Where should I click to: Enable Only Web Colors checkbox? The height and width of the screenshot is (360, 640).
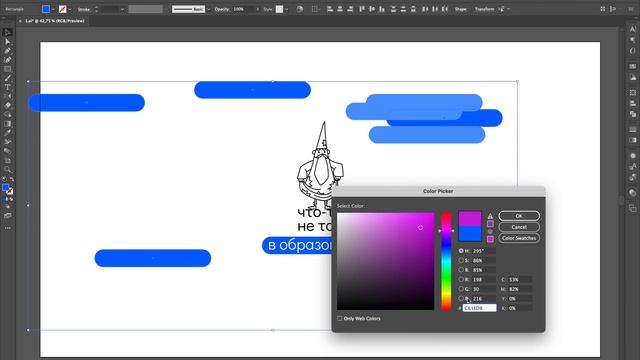(x=340, y=318)
